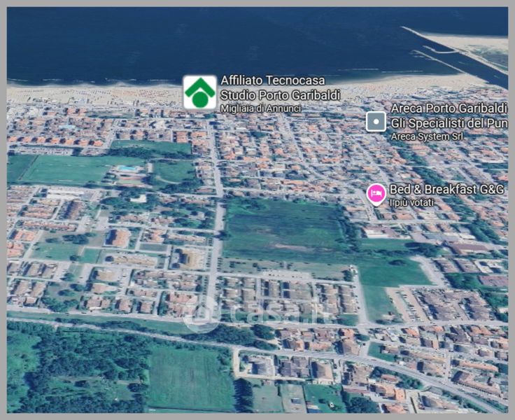Click the green Tecnocasa house logo

point(199,92)
